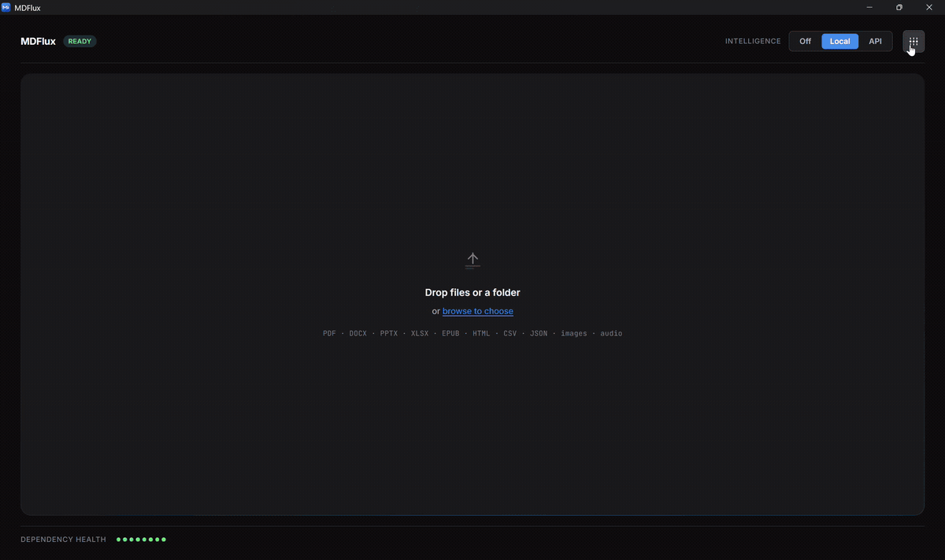Click the HTML format label
The image size is (945, 560).
coord(481,333)
